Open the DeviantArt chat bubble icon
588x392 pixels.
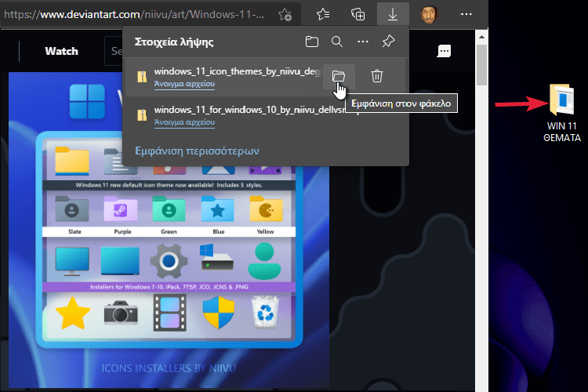pos(444,51)
